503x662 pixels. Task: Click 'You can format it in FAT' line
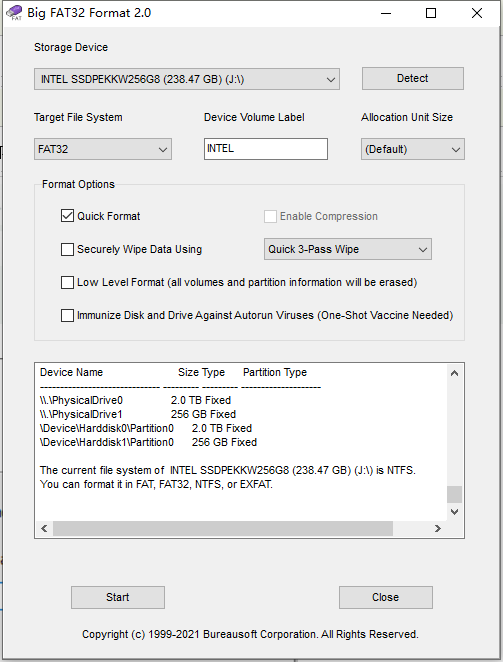pos(156,484)
